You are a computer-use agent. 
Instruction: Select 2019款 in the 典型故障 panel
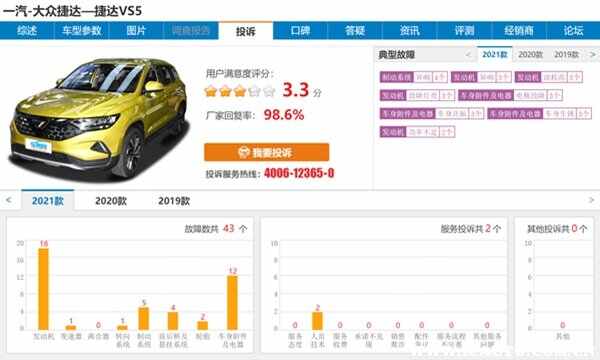(566, 55)
